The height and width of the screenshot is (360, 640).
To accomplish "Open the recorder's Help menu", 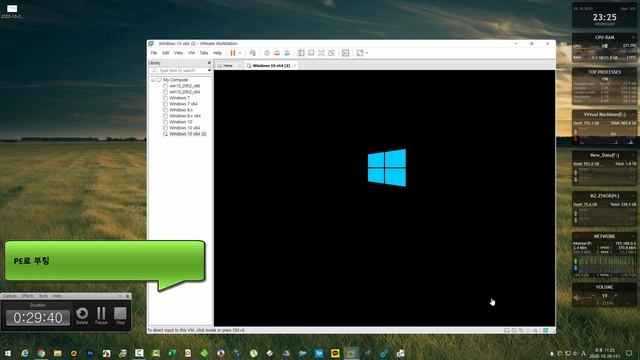I will [x=57, y=296].
